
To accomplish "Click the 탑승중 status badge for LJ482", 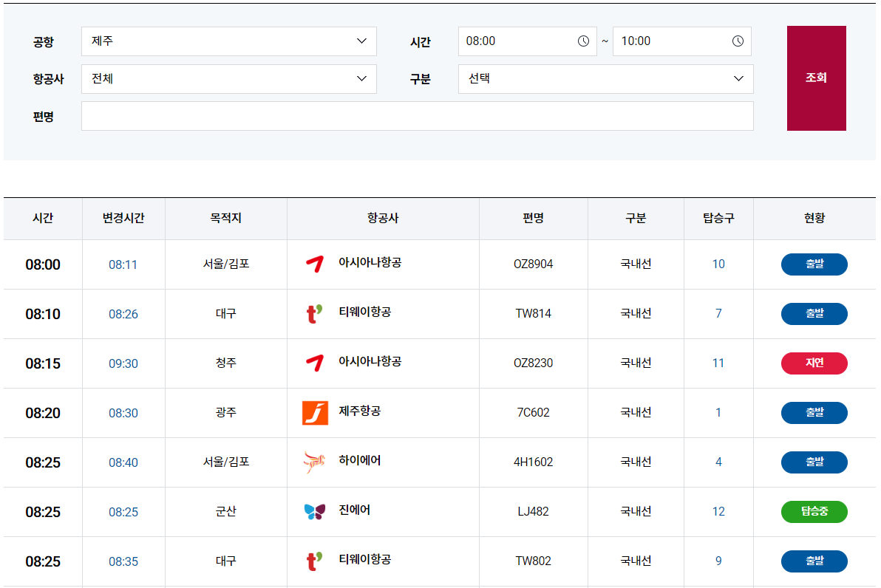I will pyautogui.click(x=814, y=512).
